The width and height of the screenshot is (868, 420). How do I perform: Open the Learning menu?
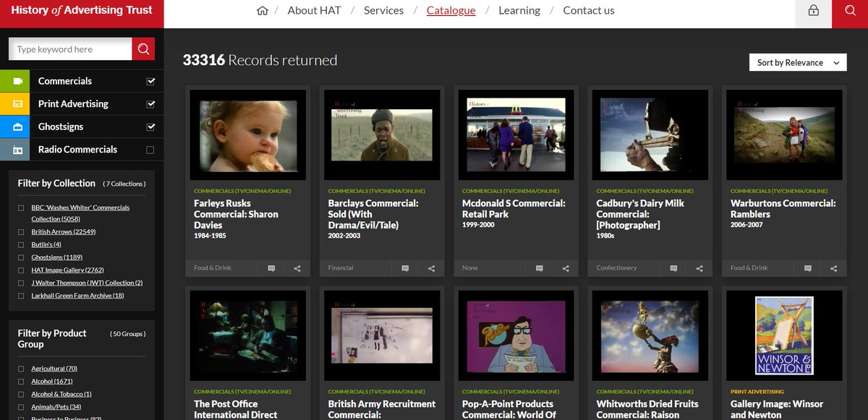point(519,10)
